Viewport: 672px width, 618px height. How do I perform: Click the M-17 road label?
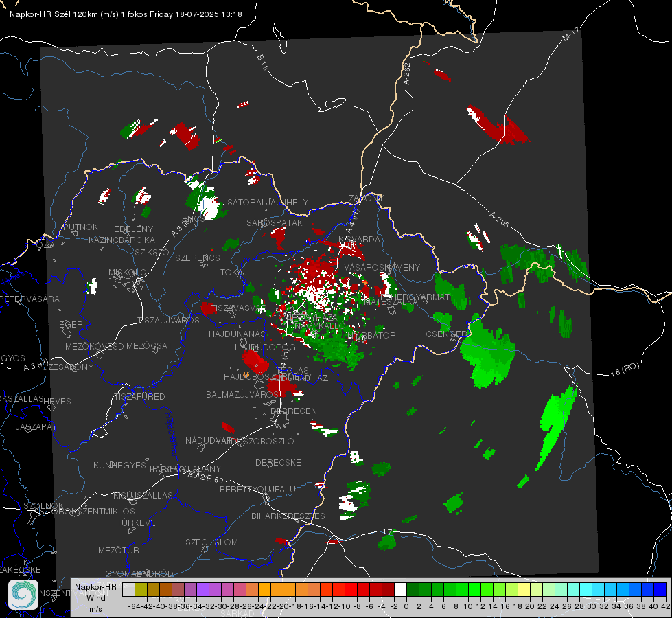point(570,34)
